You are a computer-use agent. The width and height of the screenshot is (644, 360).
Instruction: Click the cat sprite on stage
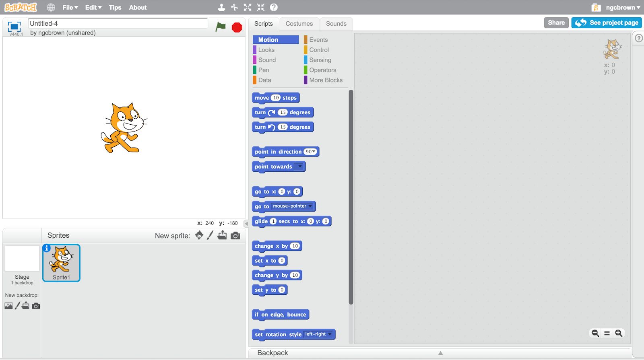pos(123,128)
